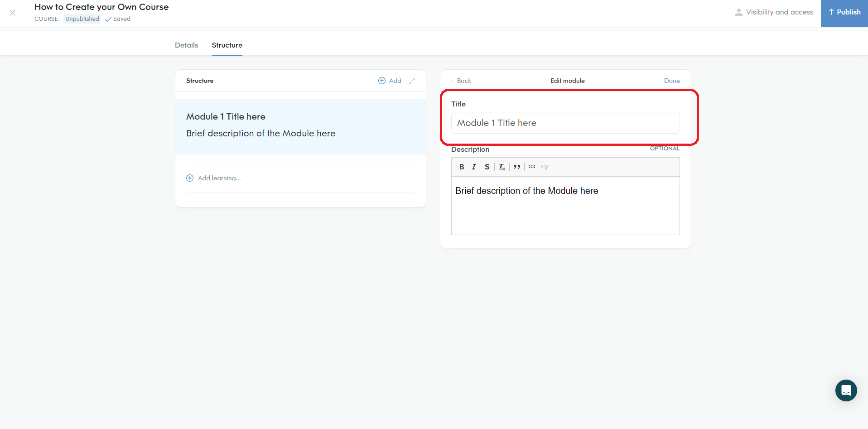
Task: Click the insert link icon
Action: click(x=532, y=167)
